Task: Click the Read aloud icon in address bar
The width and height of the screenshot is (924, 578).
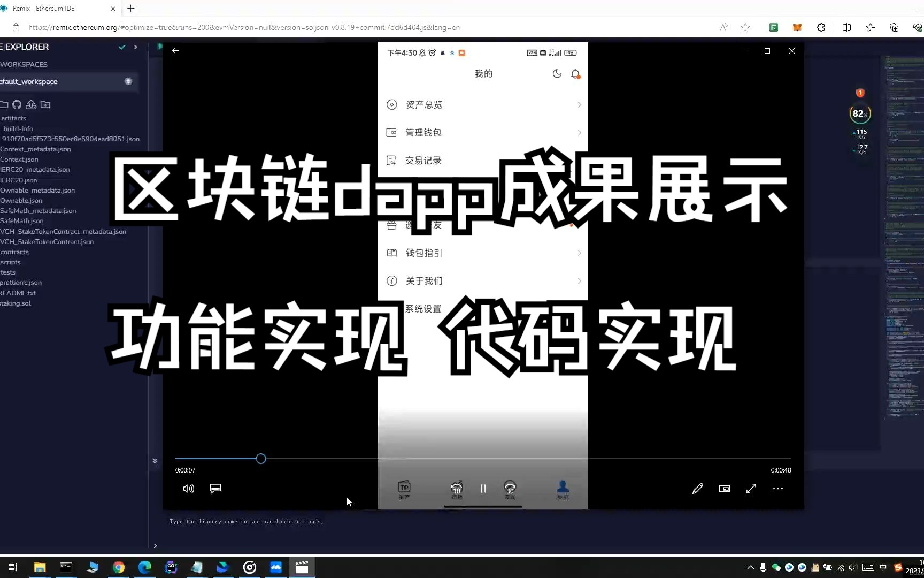Action: 724,27
